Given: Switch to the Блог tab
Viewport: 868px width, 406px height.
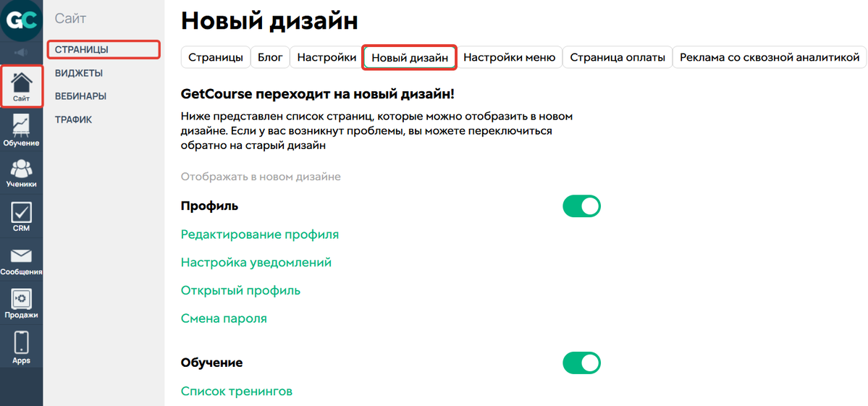Looking at the screenshot, I should pyautogui.click(x=270, y=57).
